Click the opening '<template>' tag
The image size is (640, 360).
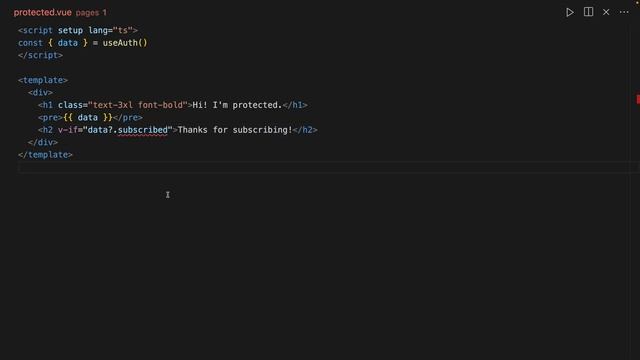click(x=43, y=80)
